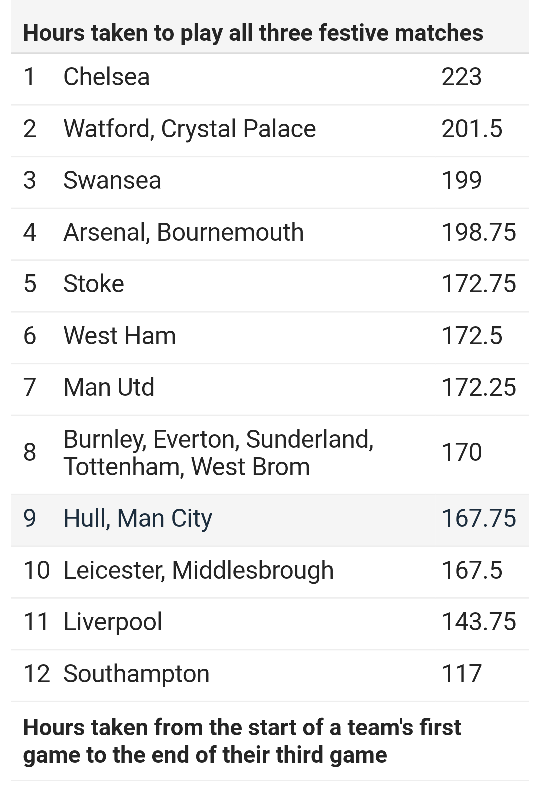The height and width of the screenshot is (789, 540).
Task: Click the West Ham entry
Action: (x=120, y=336)
